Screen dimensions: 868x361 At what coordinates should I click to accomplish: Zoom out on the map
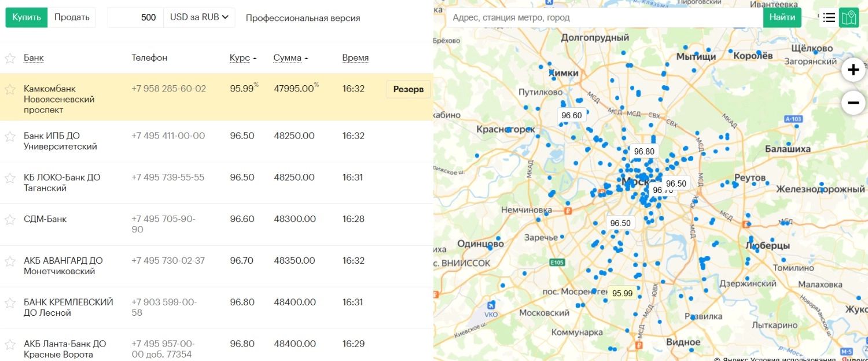(853, 103)
